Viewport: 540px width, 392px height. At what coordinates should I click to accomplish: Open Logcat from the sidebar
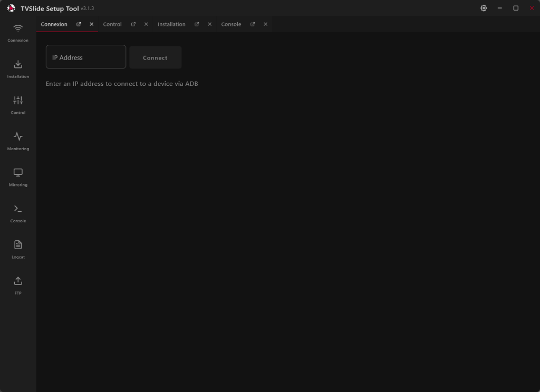tap(18, 245)
